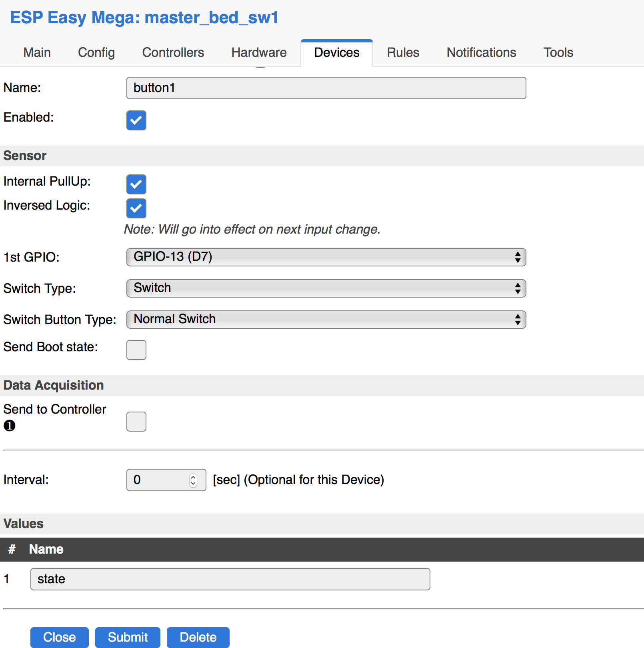Click the Name field containing button1

(326, 88)
